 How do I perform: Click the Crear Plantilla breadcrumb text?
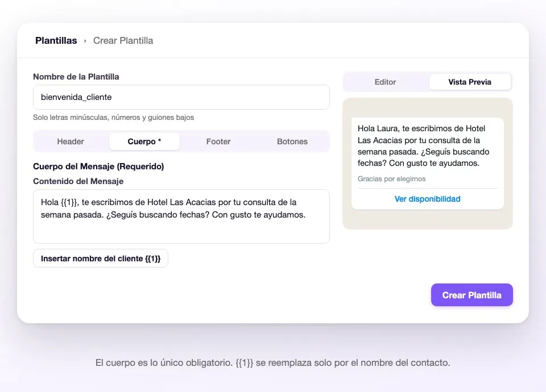pyautogui.click(x=123, y=40)
